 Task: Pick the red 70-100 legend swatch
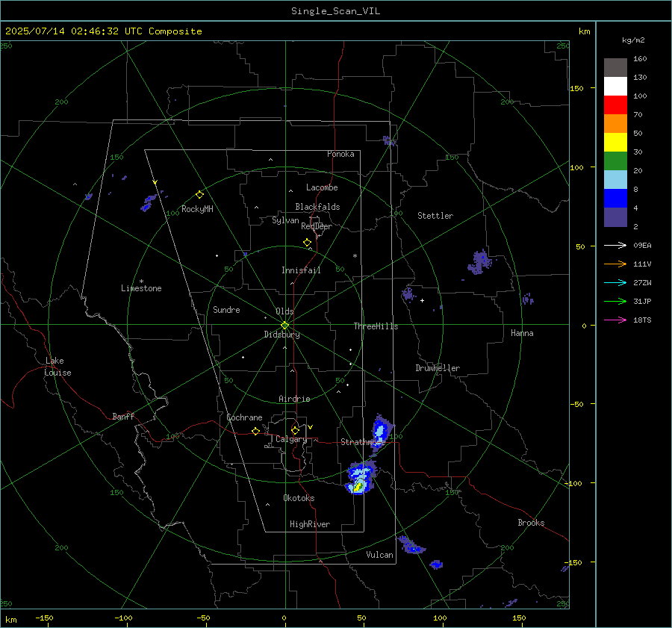615,105
